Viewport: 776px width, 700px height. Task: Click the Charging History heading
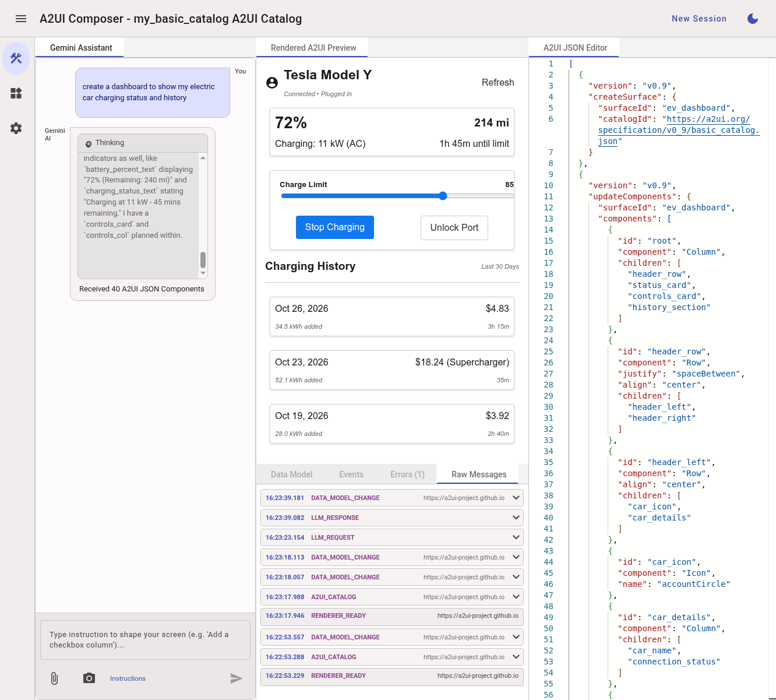coord(311,266)
